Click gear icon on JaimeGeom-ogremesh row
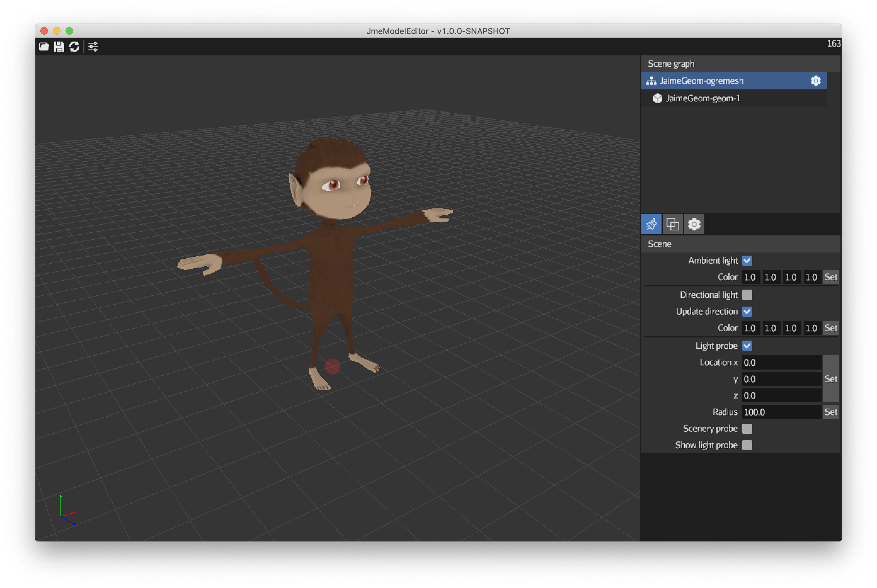Image resolution: width=877 pixels, height=588 pixels. coord(816,81)
